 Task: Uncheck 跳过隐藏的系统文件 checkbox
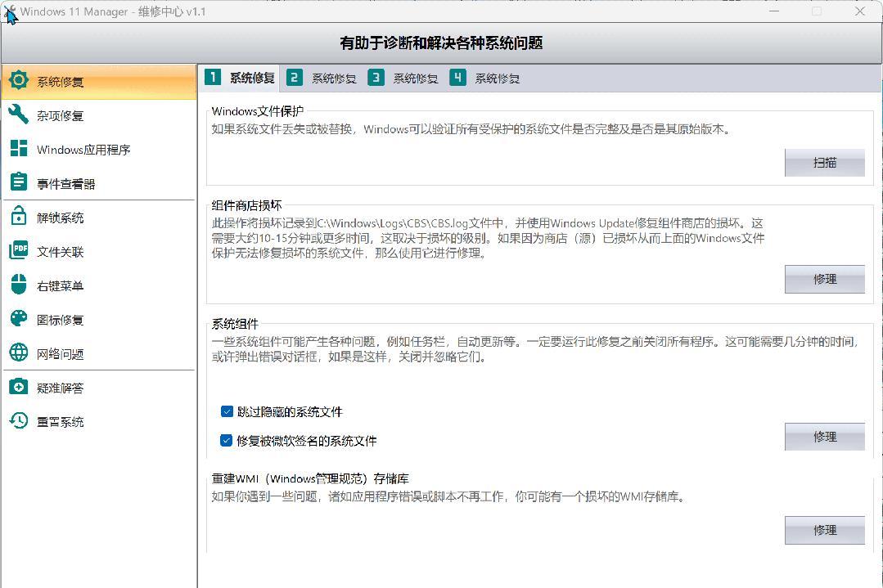click(x=227, y=411)
